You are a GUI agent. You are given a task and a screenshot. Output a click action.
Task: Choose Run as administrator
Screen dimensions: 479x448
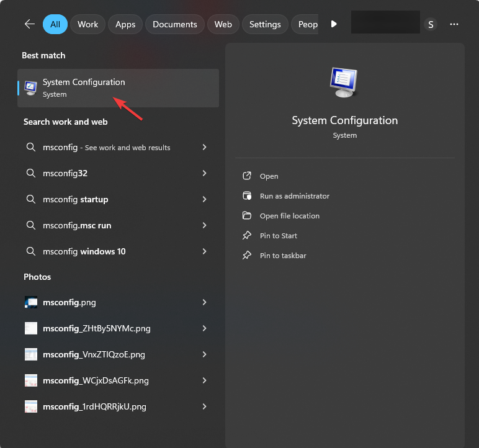coord(295,196)
